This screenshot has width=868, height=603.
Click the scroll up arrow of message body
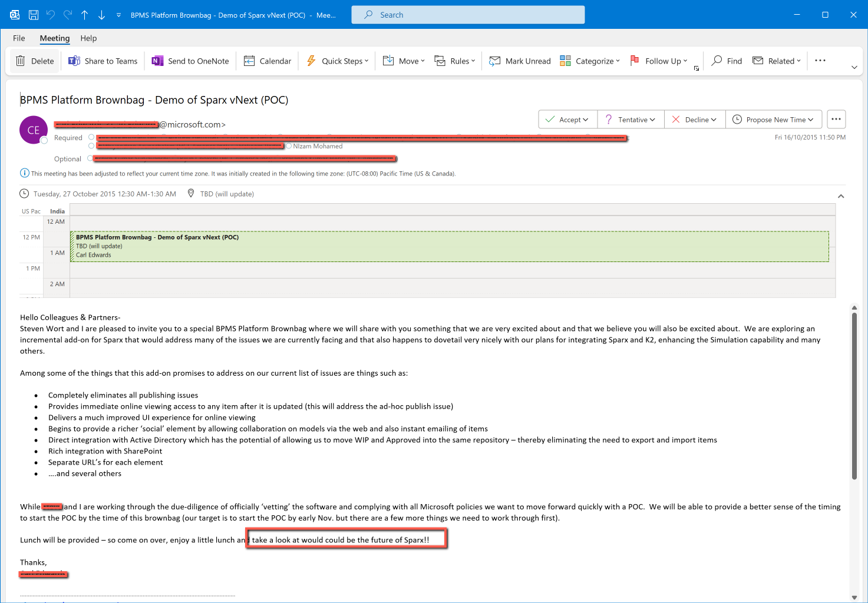854,307
